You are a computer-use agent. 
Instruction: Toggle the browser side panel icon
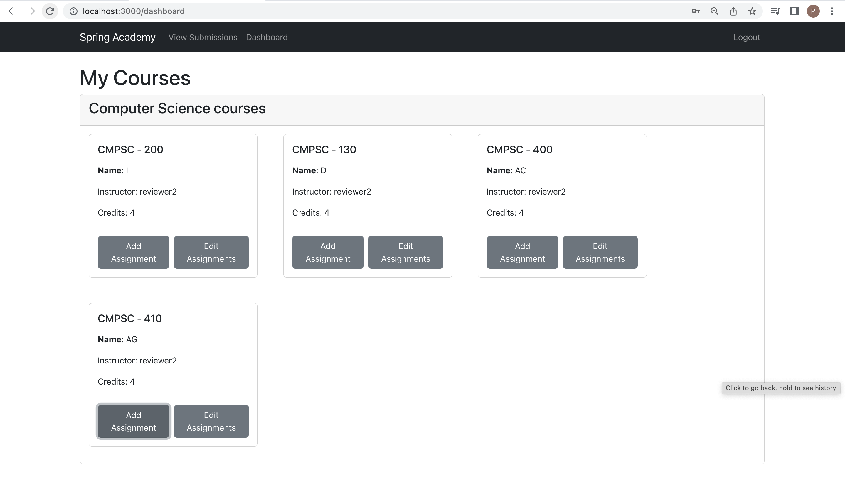[x=794, y=11]
